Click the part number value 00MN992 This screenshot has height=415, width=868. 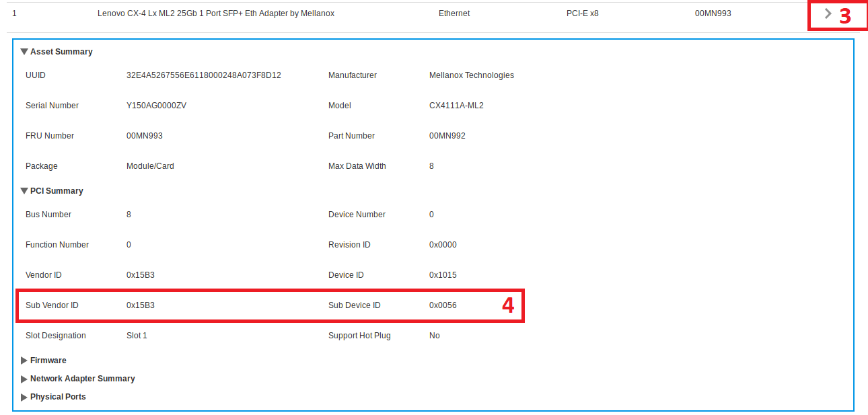click(x=447, y=136)
